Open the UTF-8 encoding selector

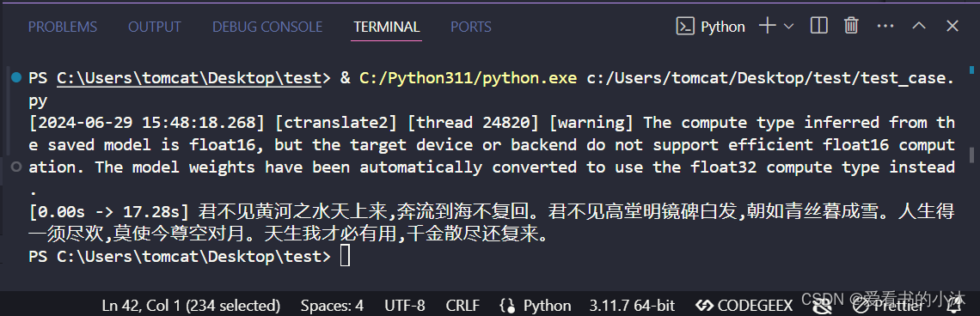404,306
